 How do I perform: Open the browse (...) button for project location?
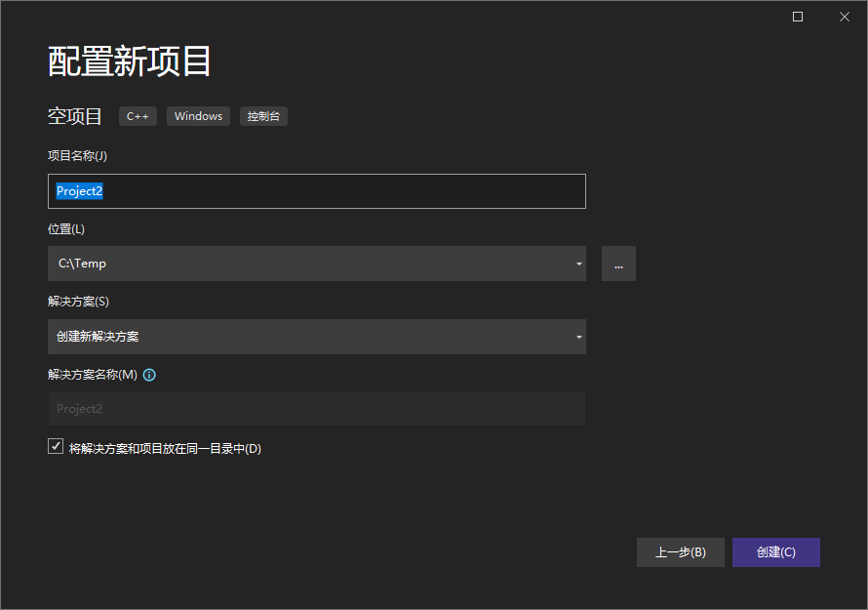click(x=618, y=264)
